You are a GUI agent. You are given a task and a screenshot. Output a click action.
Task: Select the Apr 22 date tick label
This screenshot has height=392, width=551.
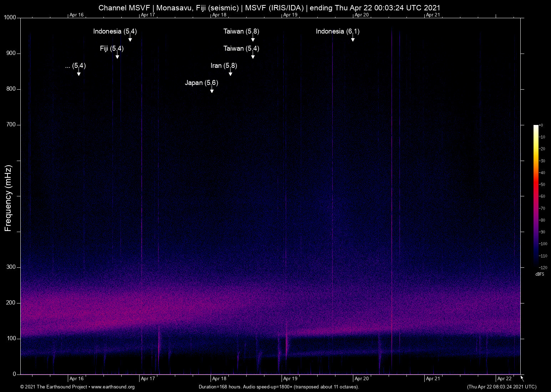(505, 378)
